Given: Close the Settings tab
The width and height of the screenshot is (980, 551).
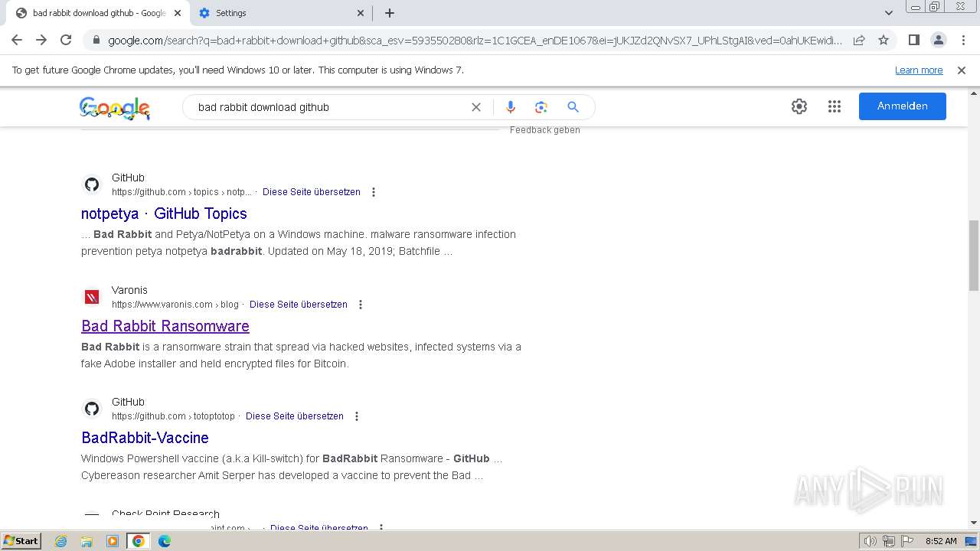Looking at the screenshot, I should (x=361, y=13).
